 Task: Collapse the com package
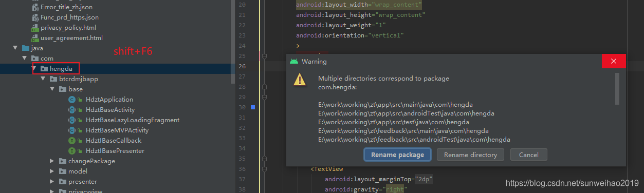tap(24, 58)
